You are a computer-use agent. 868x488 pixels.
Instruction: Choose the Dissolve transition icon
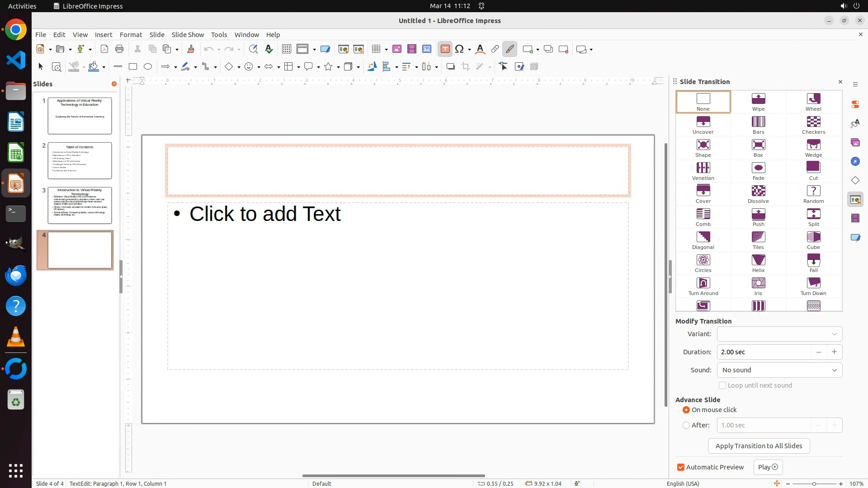[x=758, y=194]
